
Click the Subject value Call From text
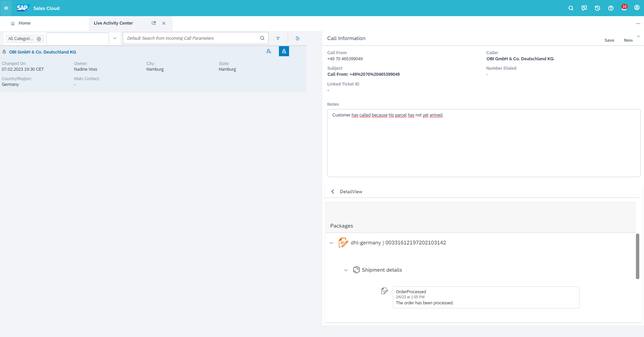pos(363,74)
